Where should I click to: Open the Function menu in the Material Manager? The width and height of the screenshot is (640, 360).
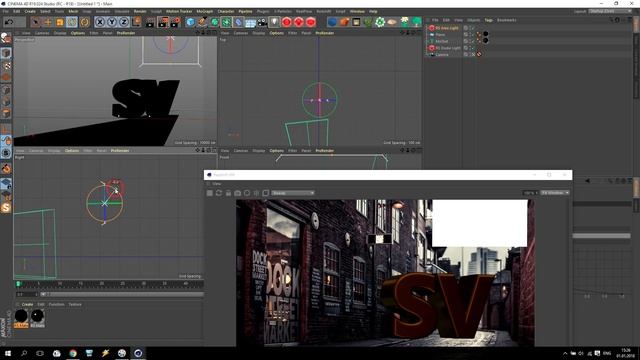(57, 304)
